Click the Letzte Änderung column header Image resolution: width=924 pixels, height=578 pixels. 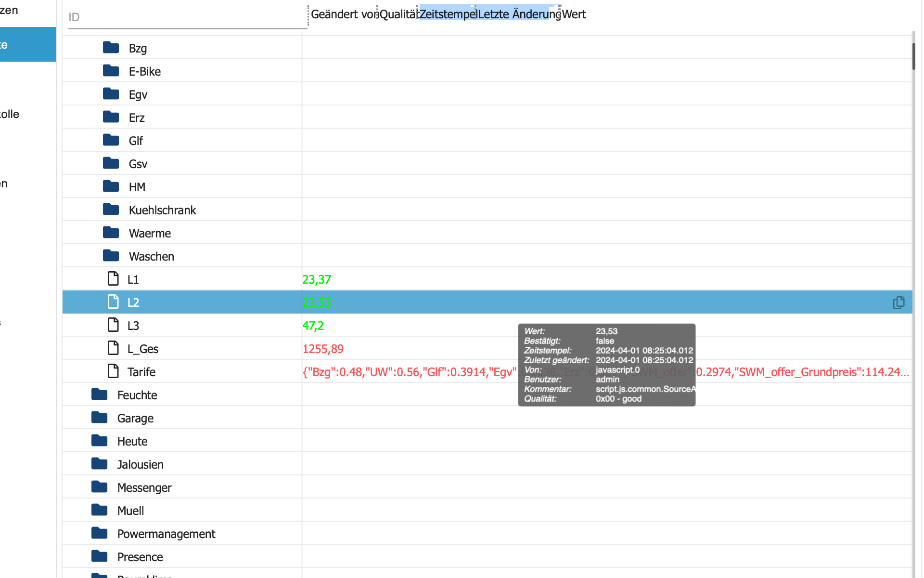coord(519,14)
